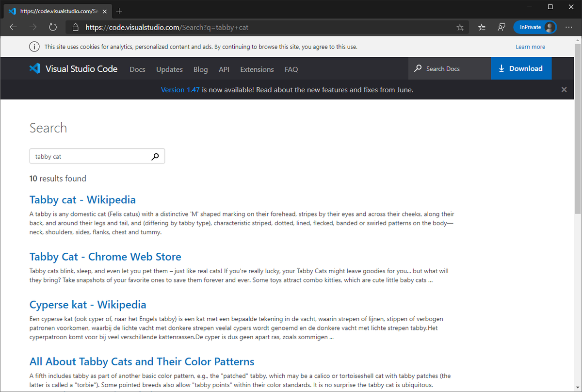Viewport: 582px width, 392px height.
Task: Click the Search page heading
Action: click(48, 128)
